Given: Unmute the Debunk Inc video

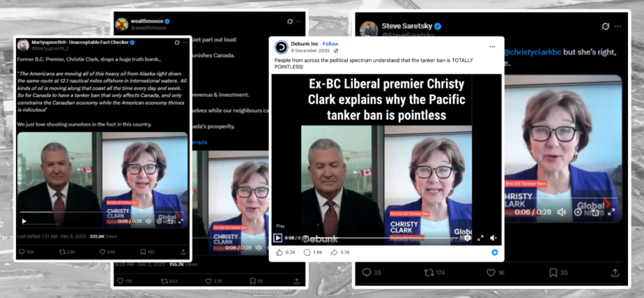Looking at the screenshot, I should coord(493,238).
